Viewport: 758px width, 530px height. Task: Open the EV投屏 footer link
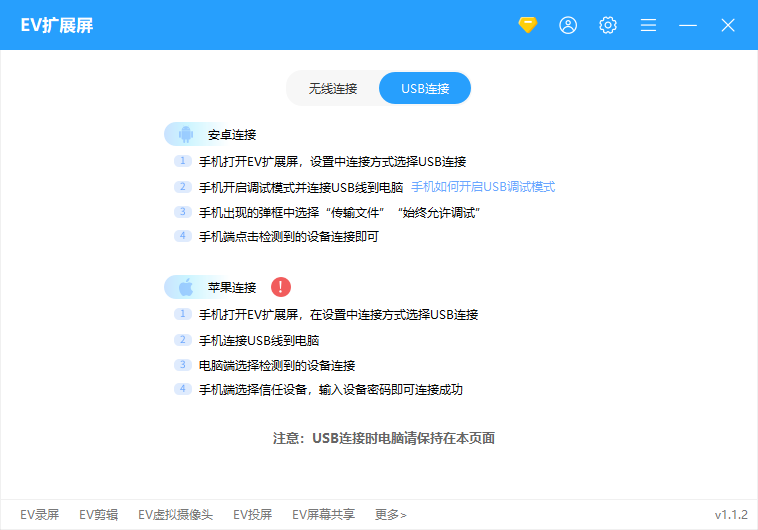click(252, 515)
